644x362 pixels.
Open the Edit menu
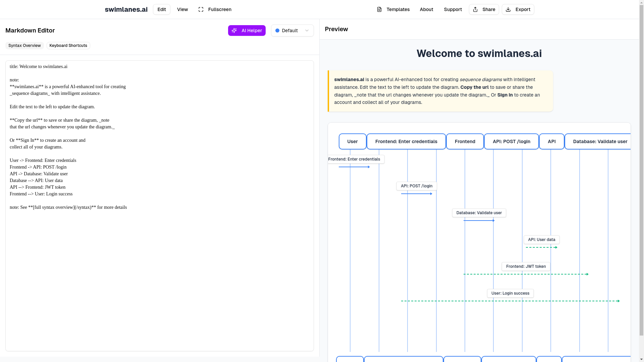click(162, 9)
